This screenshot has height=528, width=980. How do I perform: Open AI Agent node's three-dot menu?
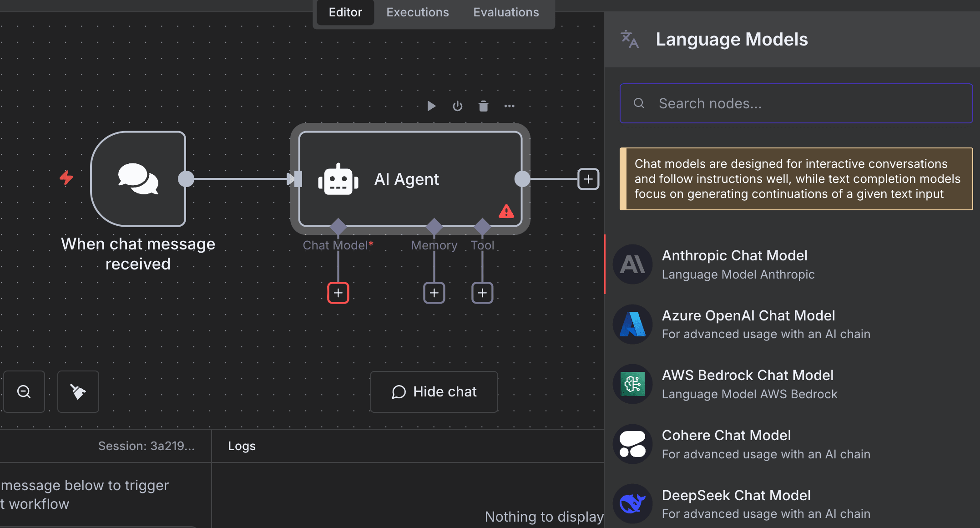click(x=509, y=106)
